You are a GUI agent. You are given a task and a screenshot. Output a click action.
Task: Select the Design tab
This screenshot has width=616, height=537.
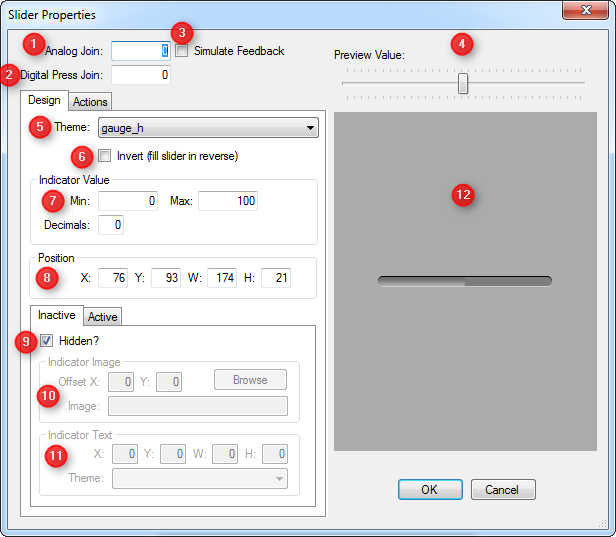coord(44,100)
